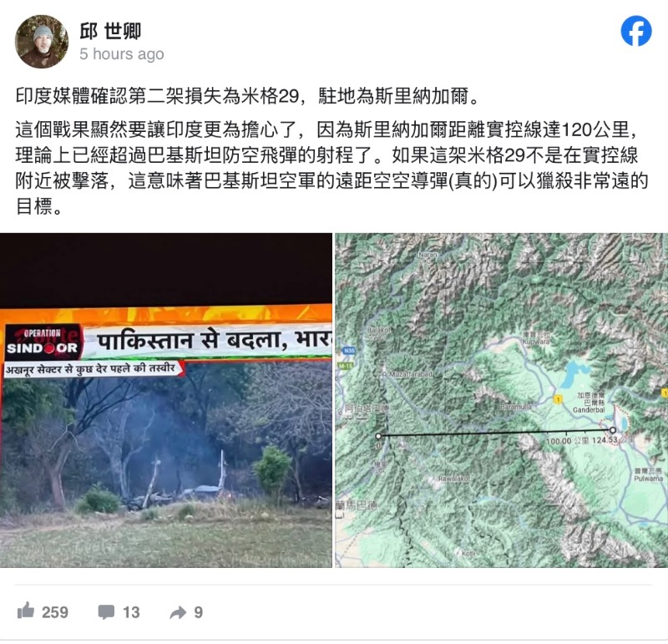
Task: Click the share arrow icon
Action: click(x=178, y=612)
